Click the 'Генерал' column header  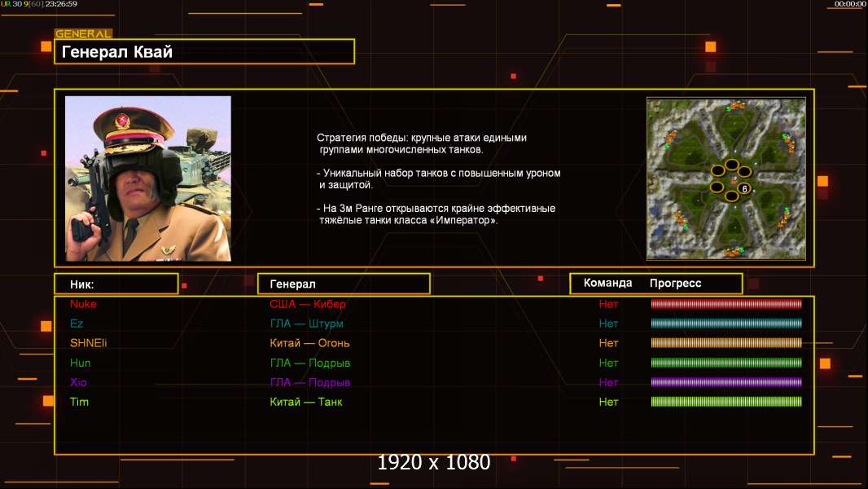point(293,284)
